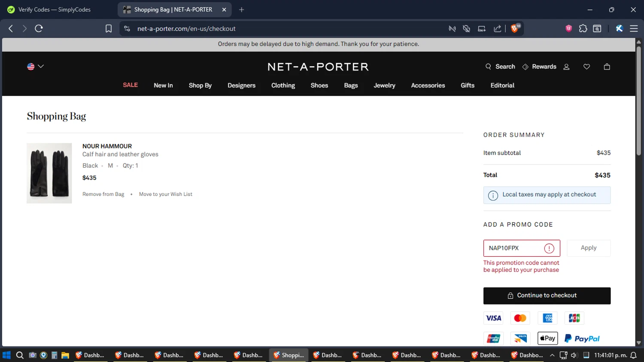Screen dimensions: 644x362
Task: Open File Explorer from the taskbar
Action: [65, 355]
